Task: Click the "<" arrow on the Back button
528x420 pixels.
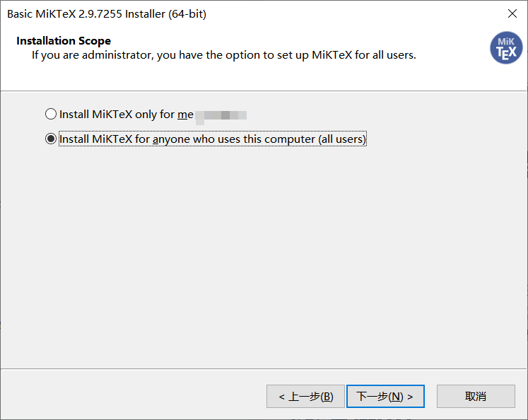Action: pyautogui.click(x=281, y=397)
